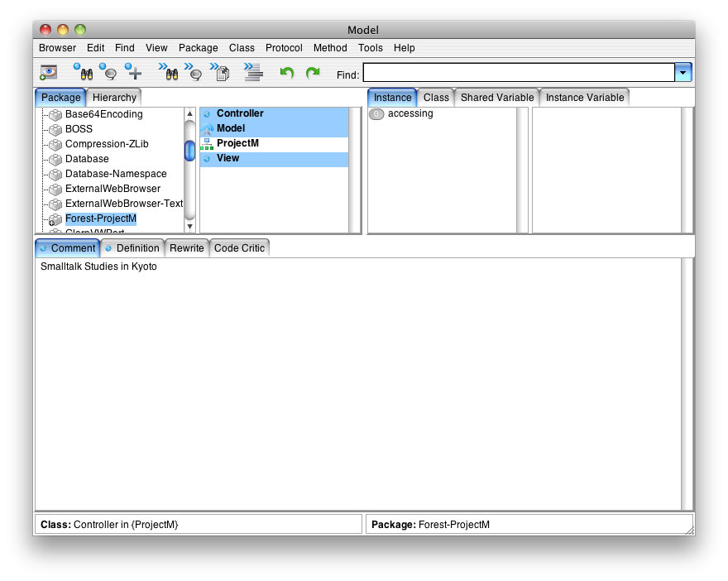Viewport: 728px width, 581px height.
Task: Select the Forest-ProjectM package name
Action: (x=101, y=218)
